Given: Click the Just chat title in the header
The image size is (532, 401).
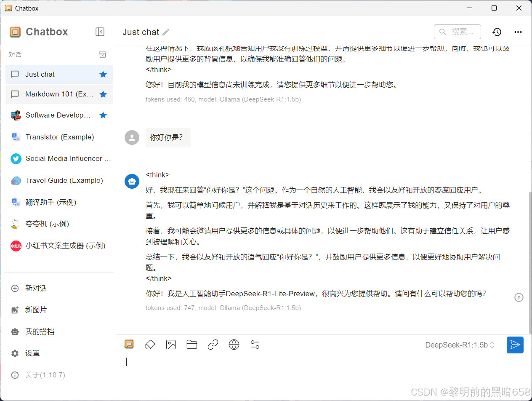Looking at the screenshot, I should 141,32.
